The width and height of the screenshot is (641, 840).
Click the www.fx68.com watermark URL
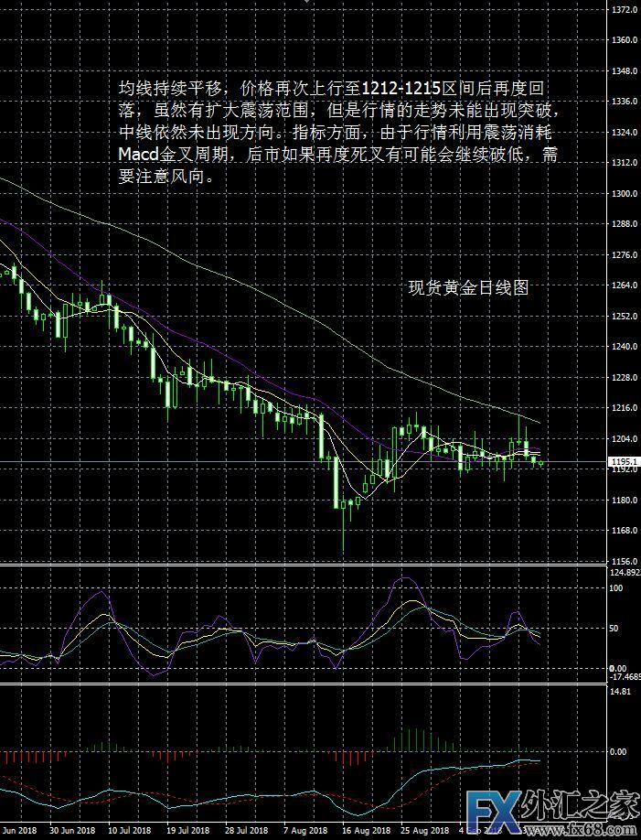tap(596, 831)
